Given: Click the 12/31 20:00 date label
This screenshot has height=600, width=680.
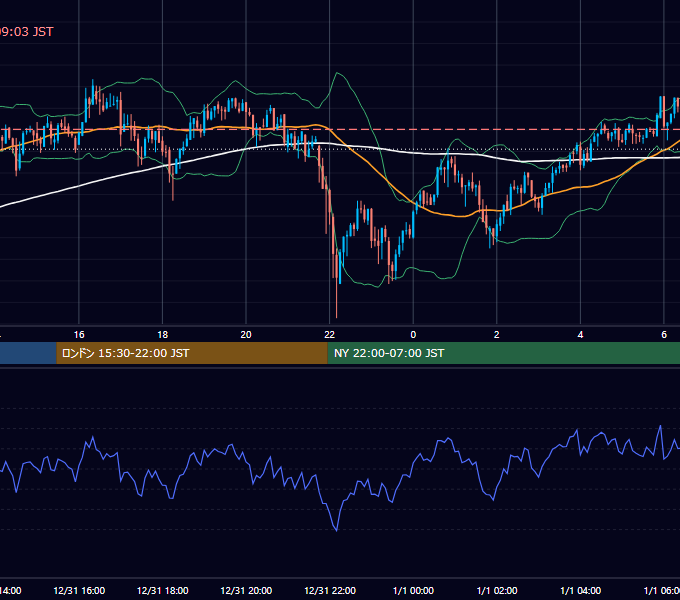Looking at the screenshot, I should (x=246, y=591).
